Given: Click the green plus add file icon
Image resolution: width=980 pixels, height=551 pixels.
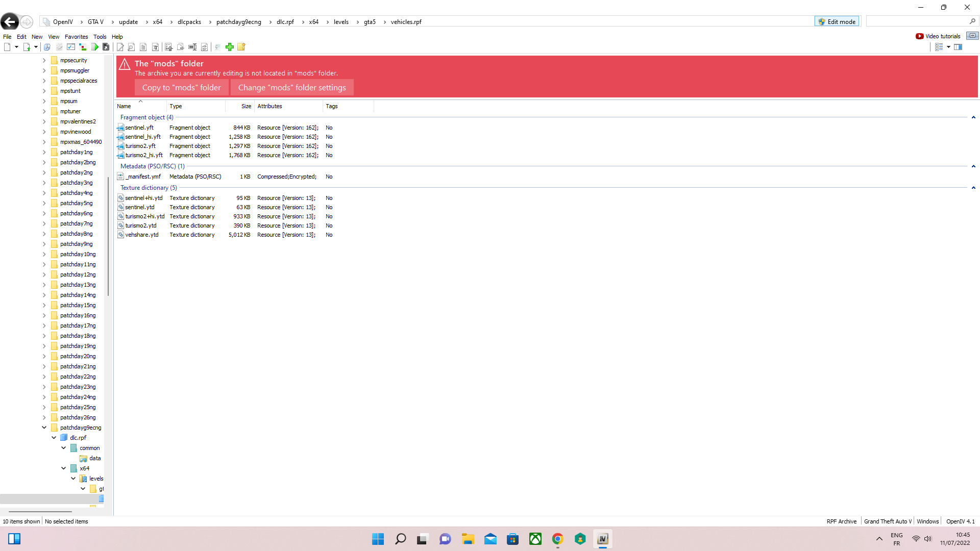Looking at the screenshot, I should [x=230, y=47].
